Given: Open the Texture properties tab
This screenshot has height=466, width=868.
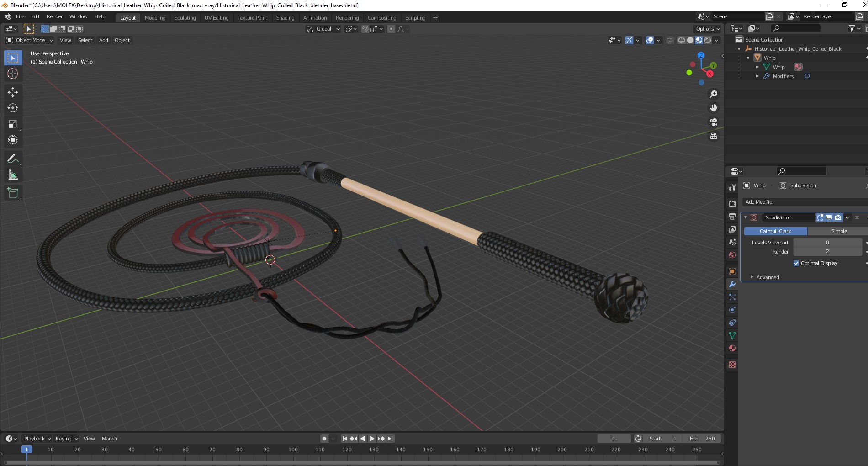Looking at the screenshot, I should (732, 365).
